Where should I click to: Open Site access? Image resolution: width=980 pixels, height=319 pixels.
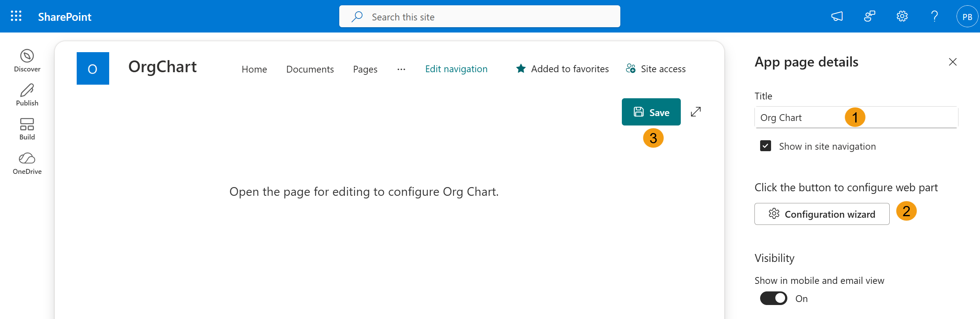[x=655, y=69]
